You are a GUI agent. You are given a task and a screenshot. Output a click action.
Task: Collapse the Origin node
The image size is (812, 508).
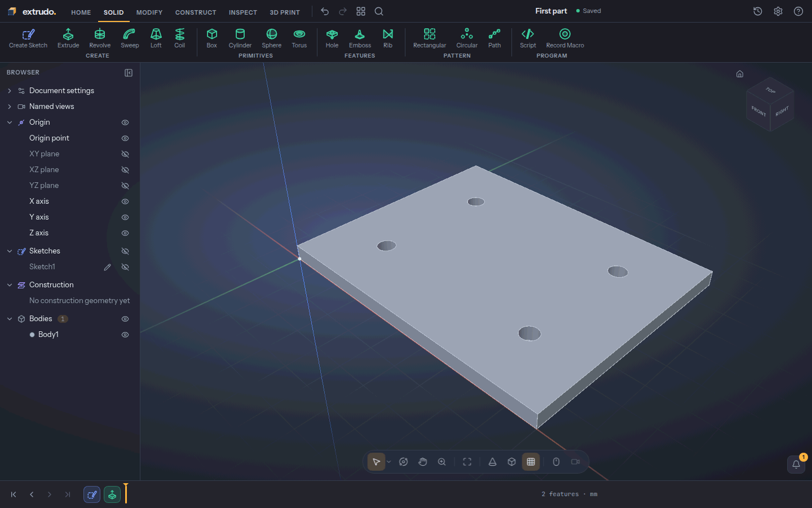[x=10, y=122]
